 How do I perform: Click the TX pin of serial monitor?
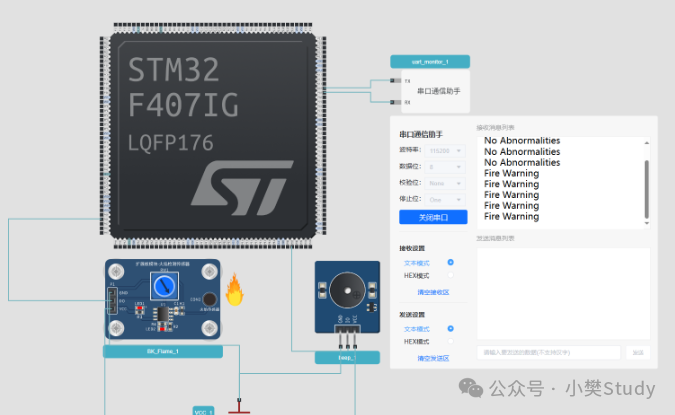click(x=393, y=81)
